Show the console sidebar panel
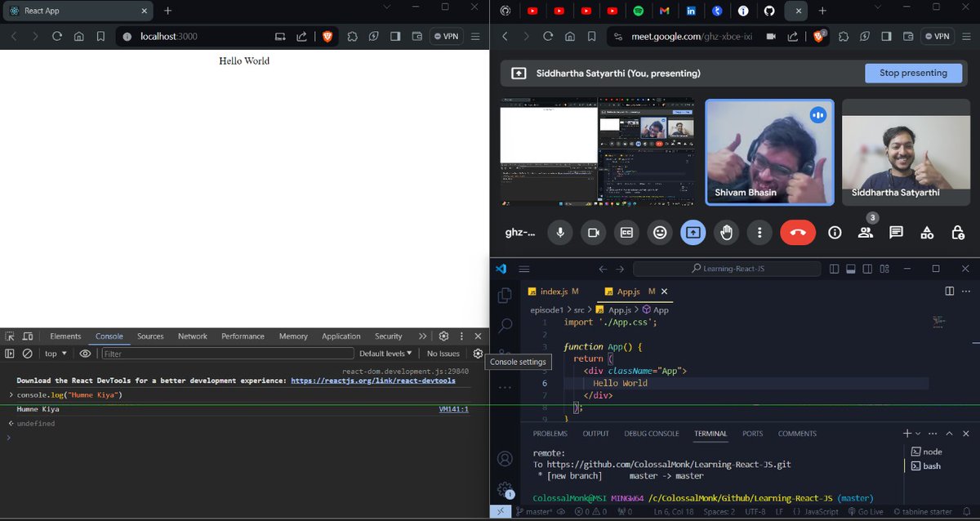The width and height of the screenshot is (980, 521). pos(10,354)
